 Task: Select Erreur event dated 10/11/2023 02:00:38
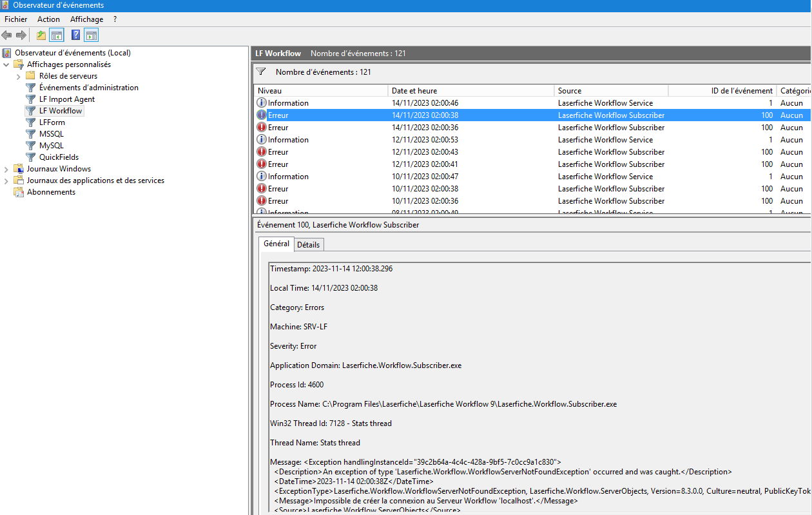tap(532, 189)
